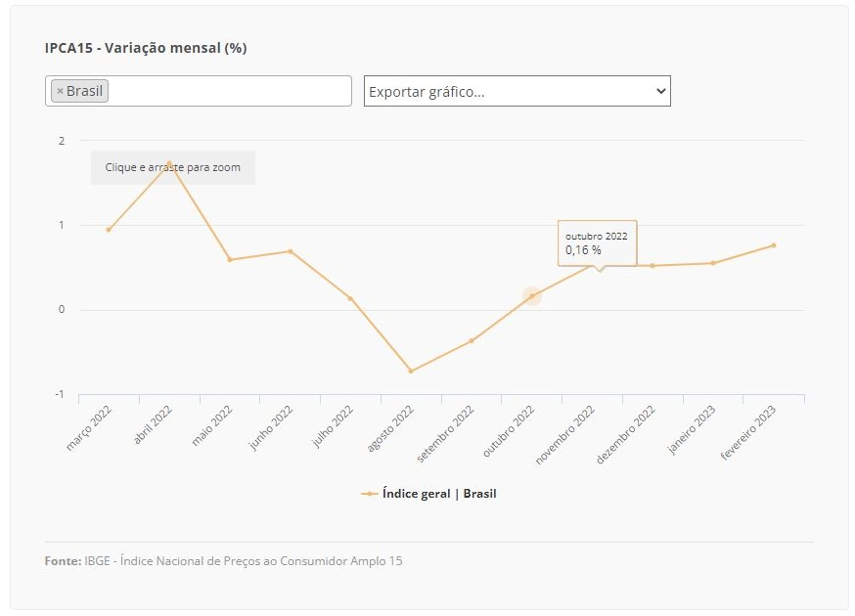Select the agosto 2022 lowest data point

411,372
